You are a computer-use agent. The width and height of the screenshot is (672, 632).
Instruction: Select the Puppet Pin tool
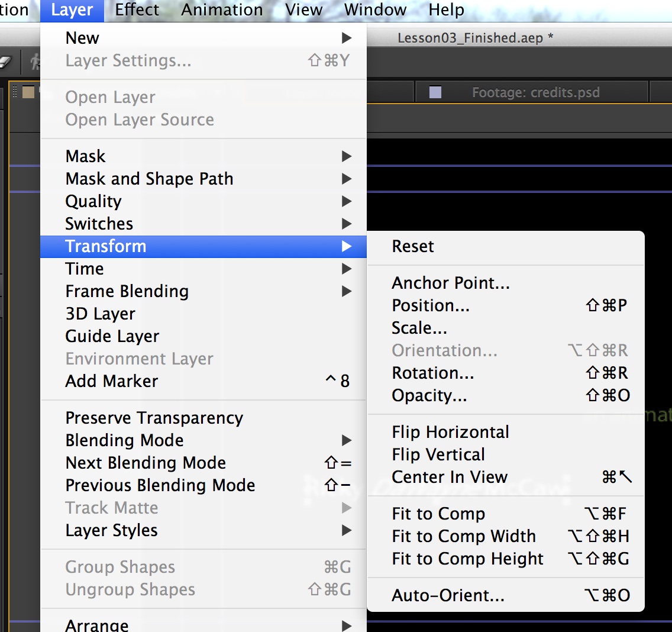click(34, 62)
